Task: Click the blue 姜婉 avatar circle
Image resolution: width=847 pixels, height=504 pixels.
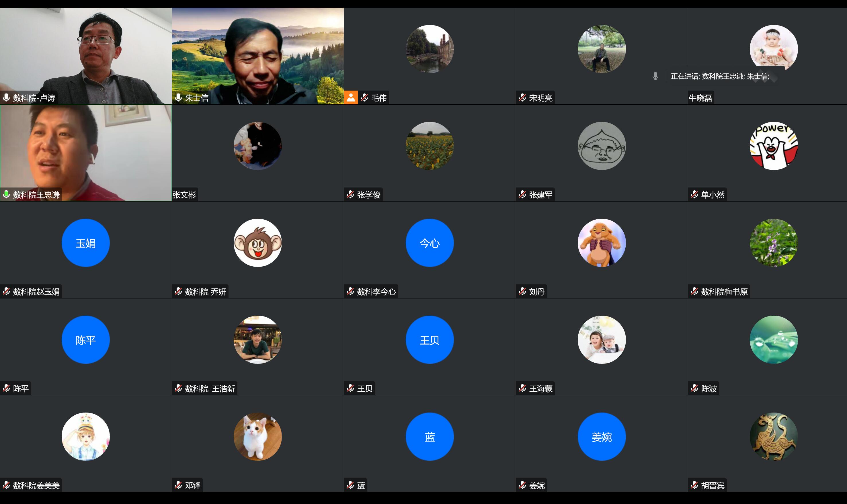Action: click(x=602, y=436)
